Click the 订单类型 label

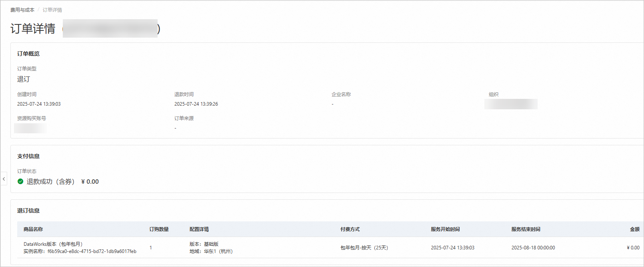pyautogui.click(x=27, y=69)
